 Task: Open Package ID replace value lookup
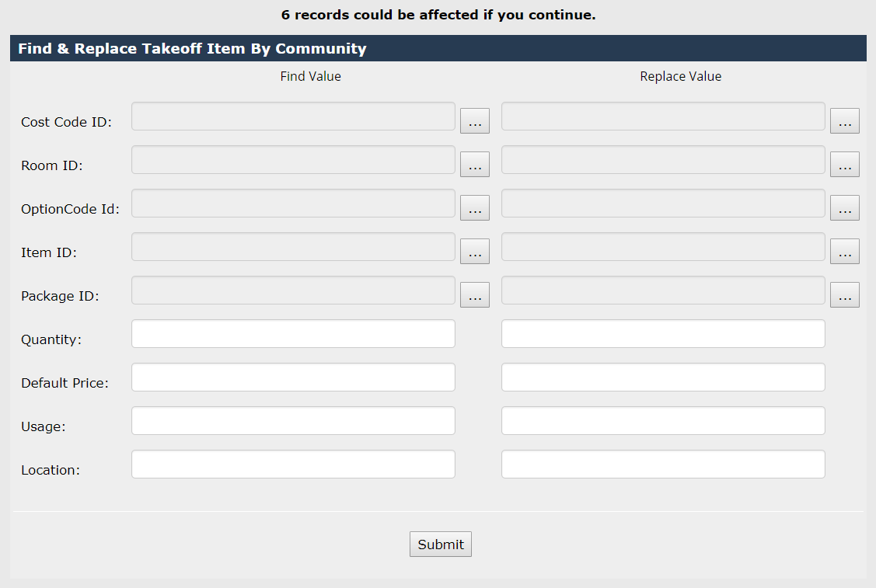tap(845, 295)
